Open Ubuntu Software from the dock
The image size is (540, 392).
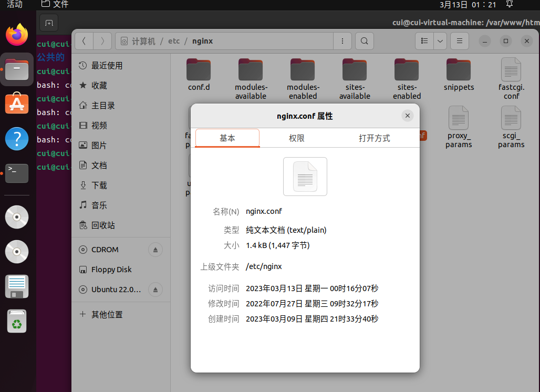(x=16, y=103)
